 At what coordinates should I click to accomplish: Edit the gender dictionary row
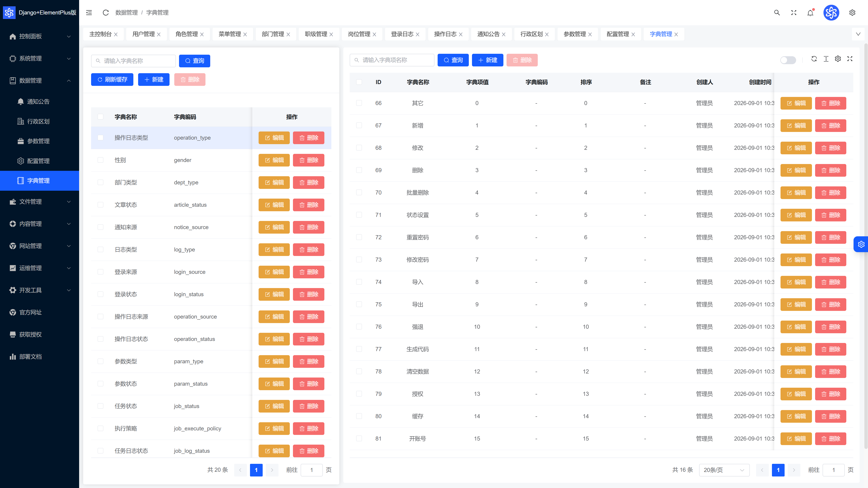point(274,160)
